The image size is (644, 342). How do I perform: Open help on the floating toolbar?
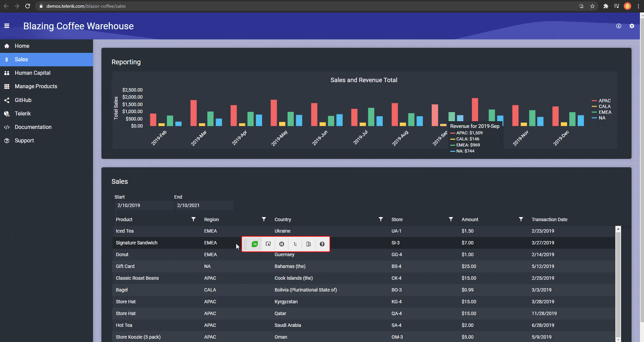(322, 244)
